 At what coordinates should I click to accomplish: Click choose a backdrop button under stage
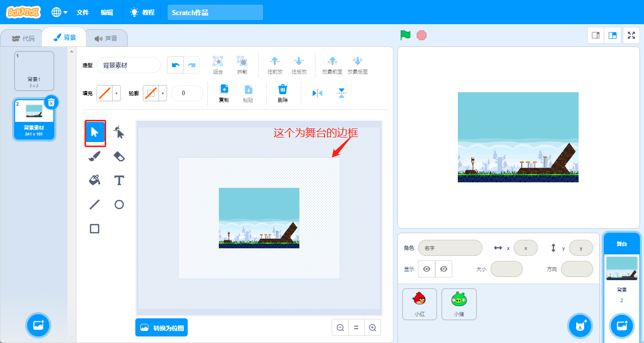[622, 326]
